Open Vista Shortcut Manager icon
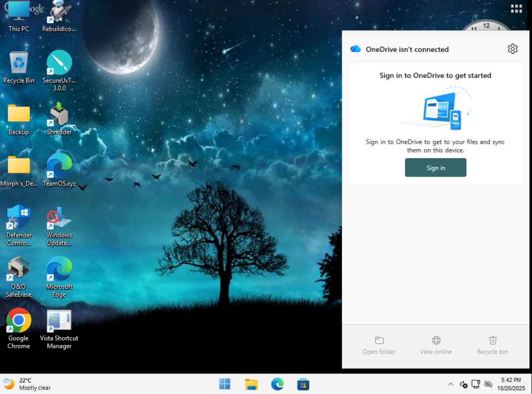This screenshot has width=532, height=394. point(59,329)
